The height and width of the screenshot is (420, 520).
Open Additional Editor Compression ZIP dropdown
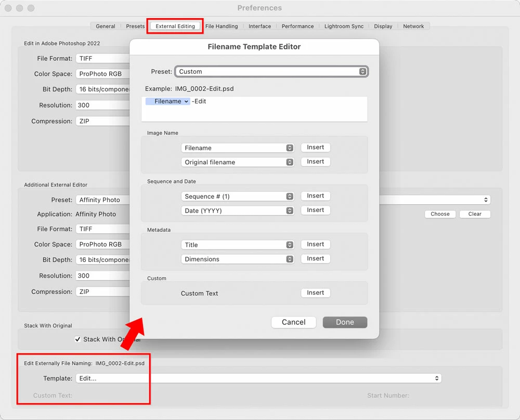pyautogui.click(x=103, y=292)
